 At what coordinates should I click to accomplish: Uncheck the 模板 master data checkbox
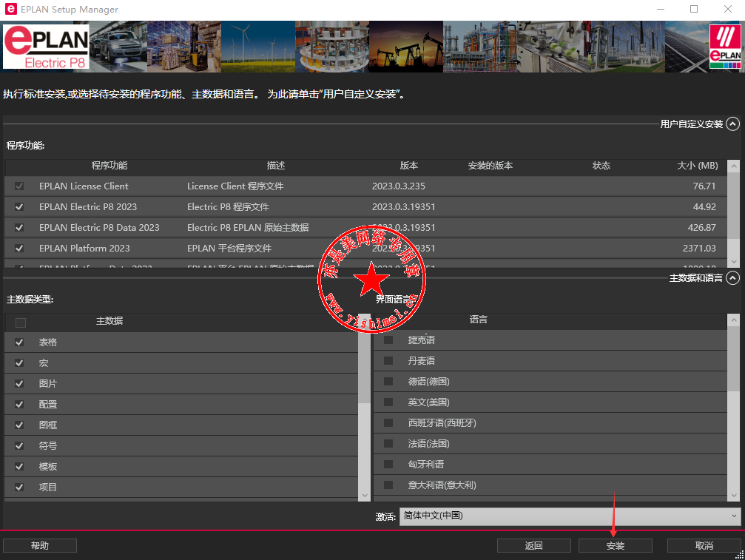[x=19, y=467]
